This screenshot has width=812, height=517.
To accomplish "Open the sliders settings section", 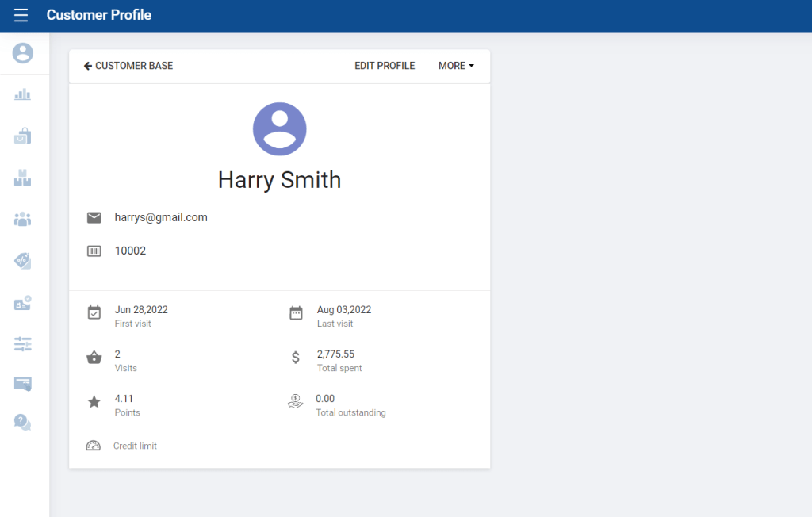I will tap(23, 344).
